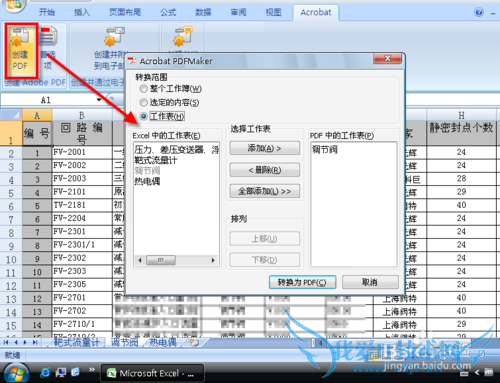Click the 转换为 PDF(C) button
500x383 pixels.
(x=302, y=282)
